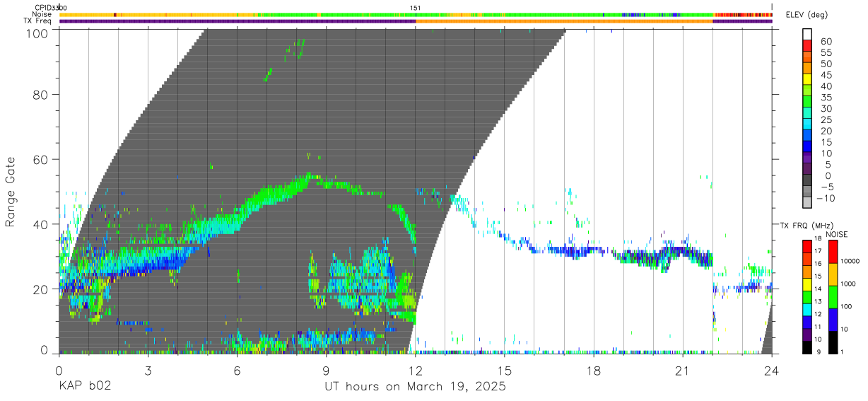Pick the blue 10–15 elevation swatch

(x=807, y=148)
